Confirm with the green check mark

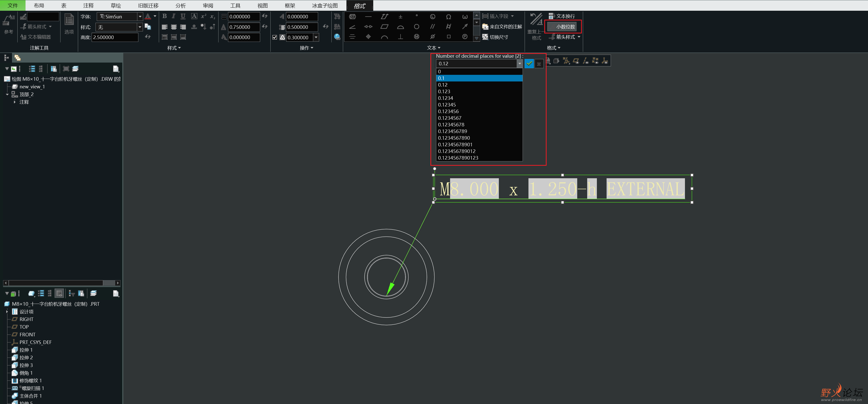(x=529, y=63)
